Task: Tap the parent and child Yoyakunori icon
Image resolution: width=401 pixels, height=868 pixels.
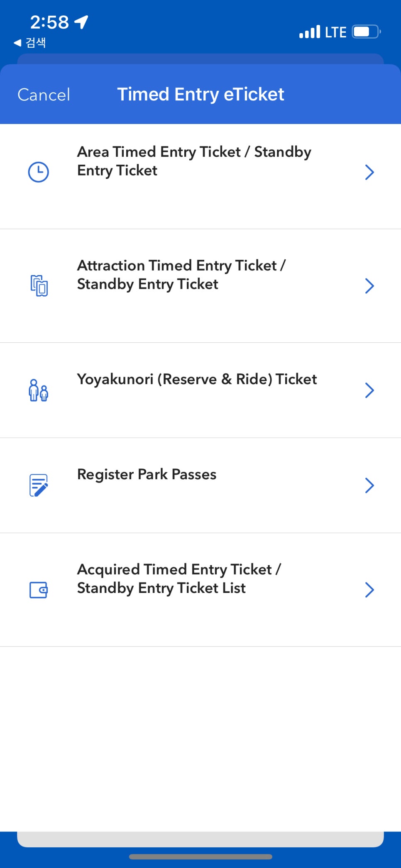Action: [39, 390]
